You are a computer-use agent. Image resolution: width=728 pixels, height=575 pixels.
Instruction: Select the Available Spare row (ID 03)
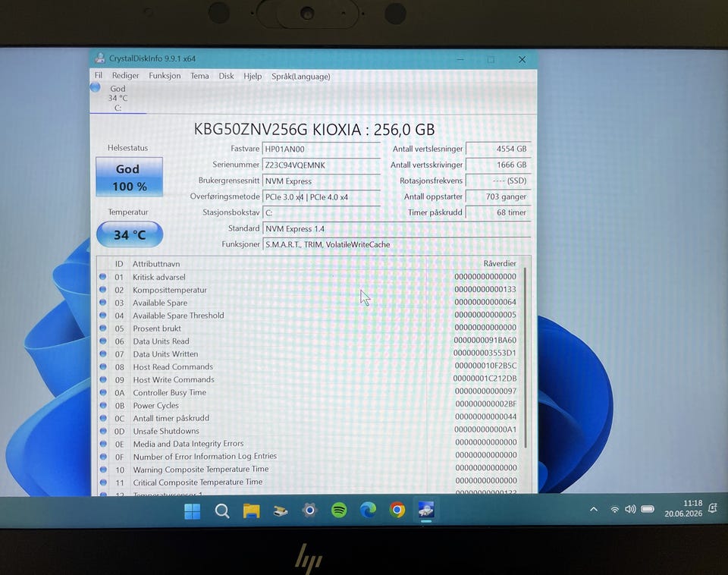(x=309, y=303)
